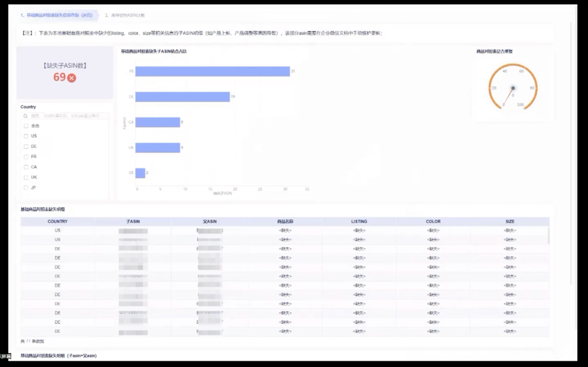Click the DE bar showing 19
The width and height of the screenshot is (588, 367).
(x=182, y=97)
